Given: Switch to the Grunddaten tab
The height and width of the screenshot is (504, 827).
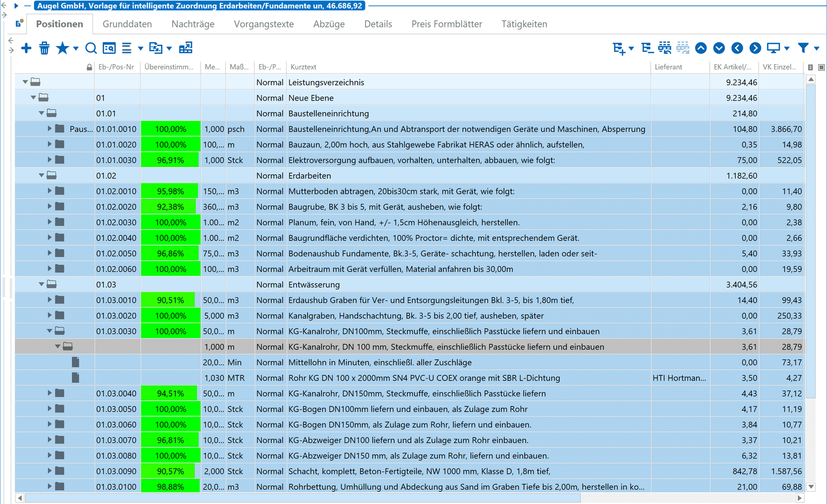Looking at the screenshot, I should click(x=127, y=24).
